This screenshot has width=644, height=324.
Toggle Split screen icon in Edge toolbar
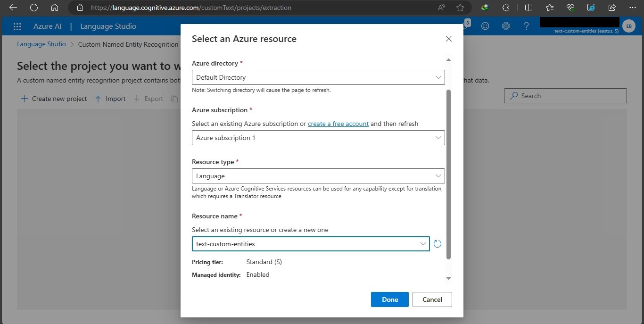528,8
